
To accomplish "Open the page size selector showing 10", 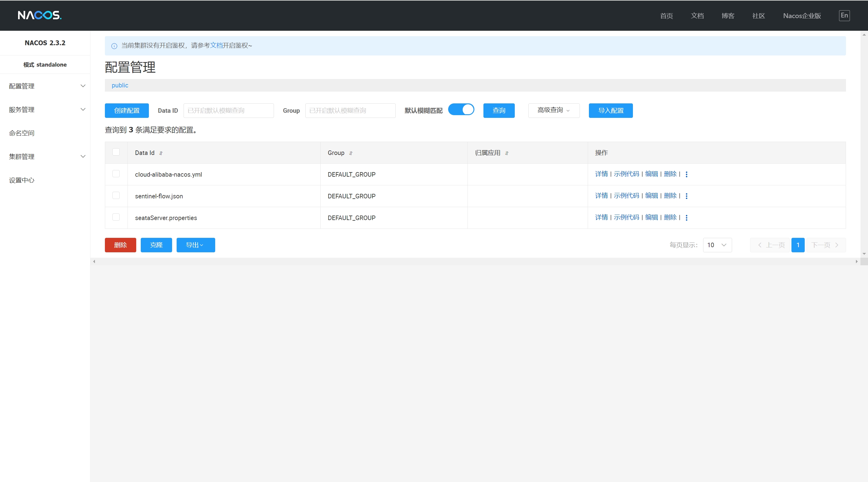I will (717, 245).
